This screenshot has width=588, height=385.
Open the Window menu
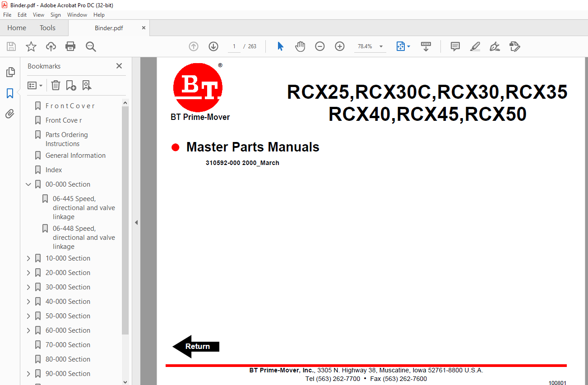pos(77,15)
